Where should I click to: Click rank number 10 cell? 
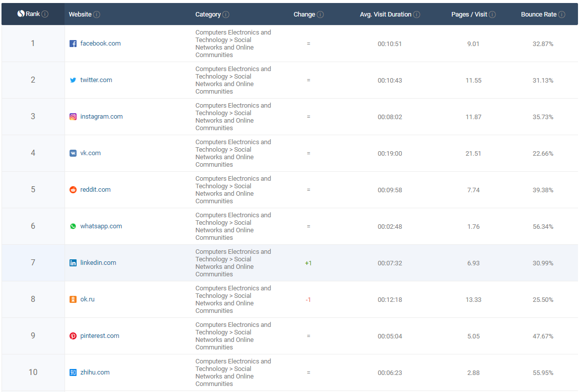pos(33,372)
